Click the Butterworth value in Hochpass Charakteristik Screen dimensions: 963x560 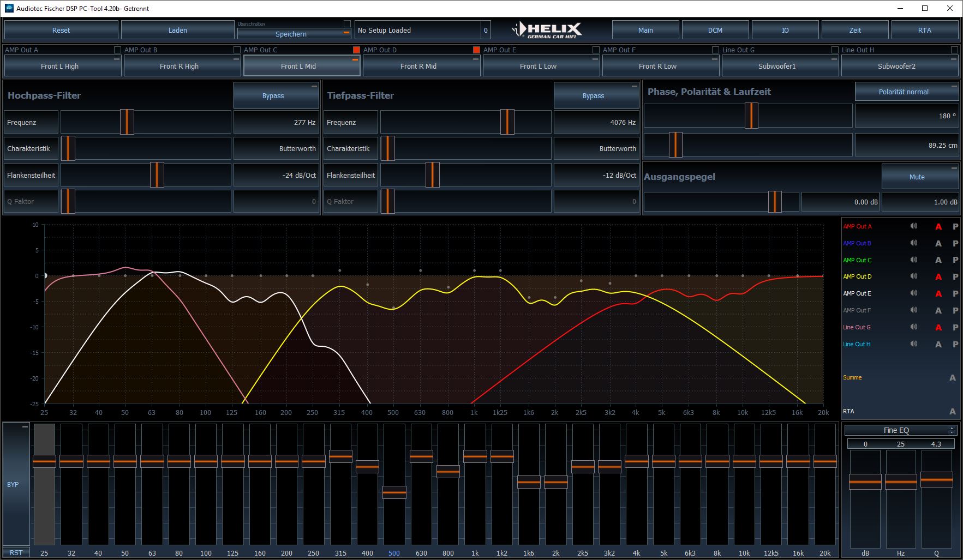coord(276,149)
